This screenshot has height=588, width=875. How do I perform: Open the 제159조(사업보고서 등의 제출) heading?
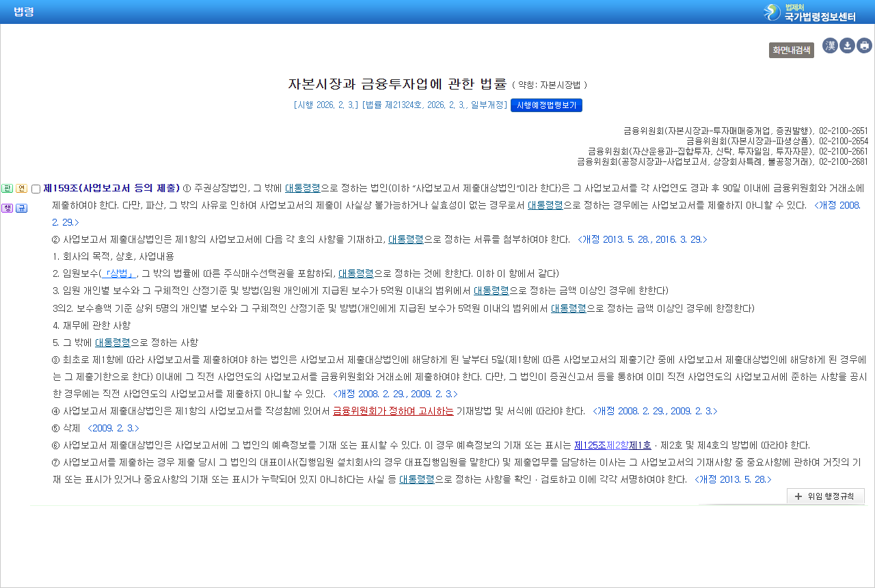[x=111, y=188]
